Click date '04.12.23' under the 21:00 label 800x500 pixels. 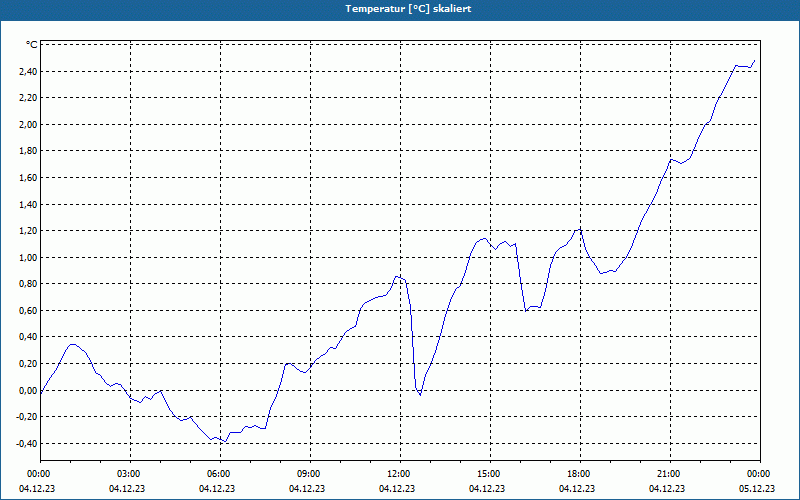(667, 489)
